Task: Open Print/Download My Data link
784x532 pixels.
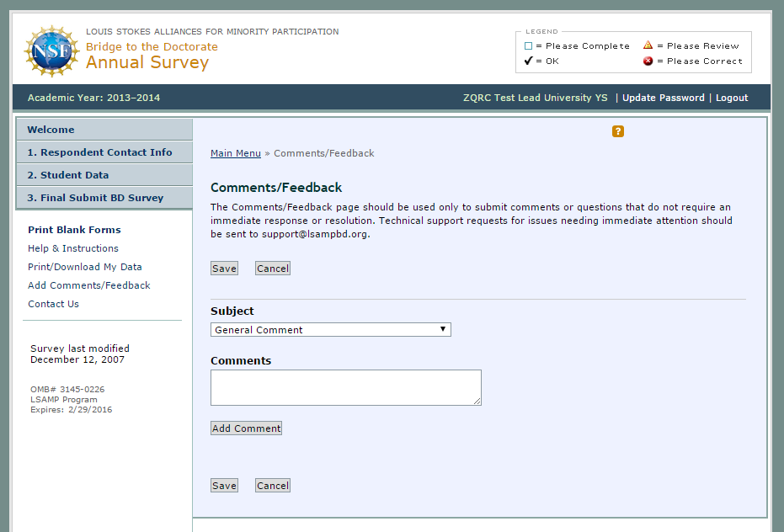Action: [x=85, y=267]
